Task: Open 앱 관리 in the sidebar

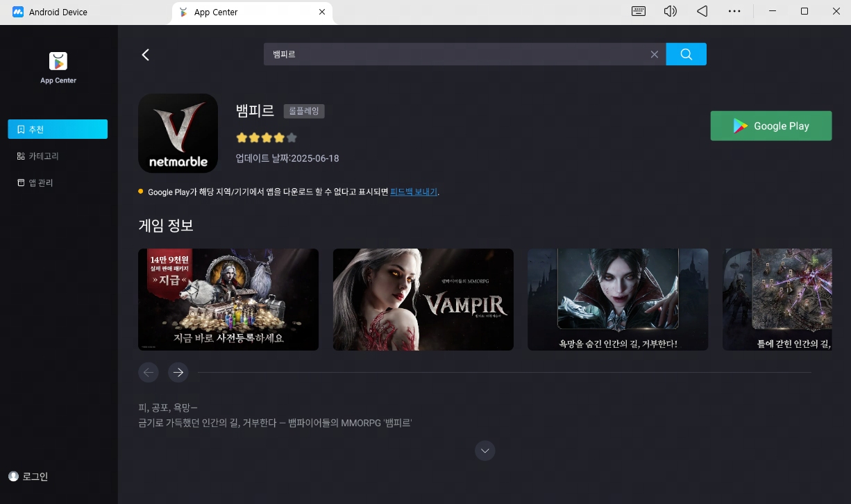Action: click(40, 183)
